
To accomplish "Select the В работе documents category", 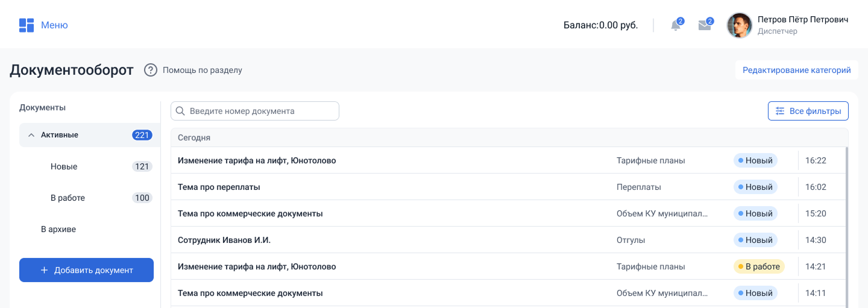I will coord(68,198).
